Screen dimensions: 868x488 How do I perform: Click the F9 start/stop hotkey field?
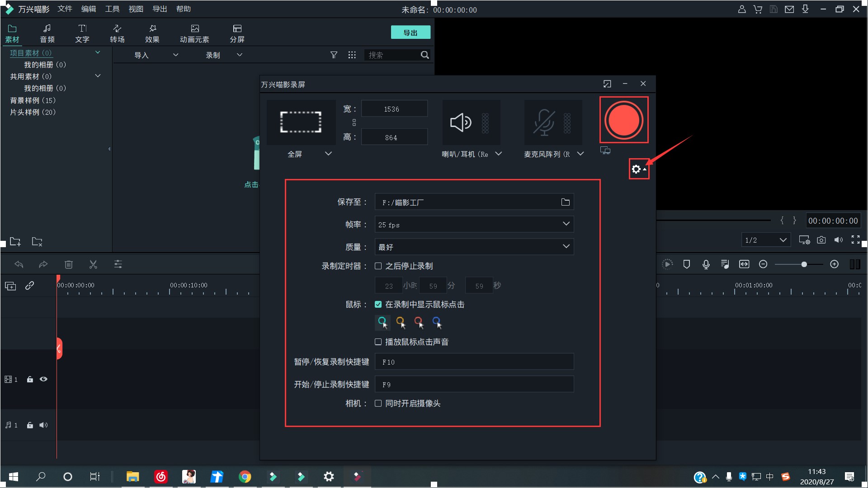coord(474,384)
